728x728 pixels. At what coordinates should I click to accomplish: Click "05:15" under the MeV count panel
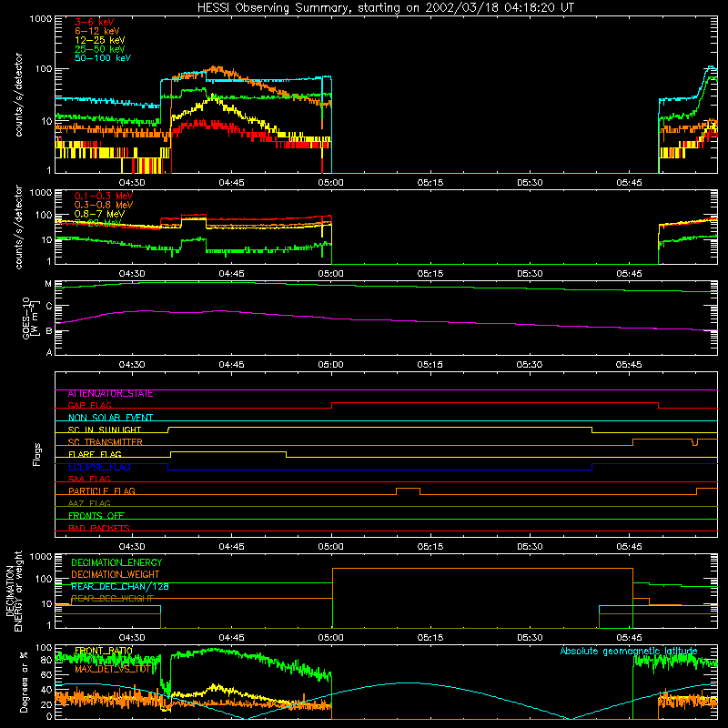pos(430,274)
